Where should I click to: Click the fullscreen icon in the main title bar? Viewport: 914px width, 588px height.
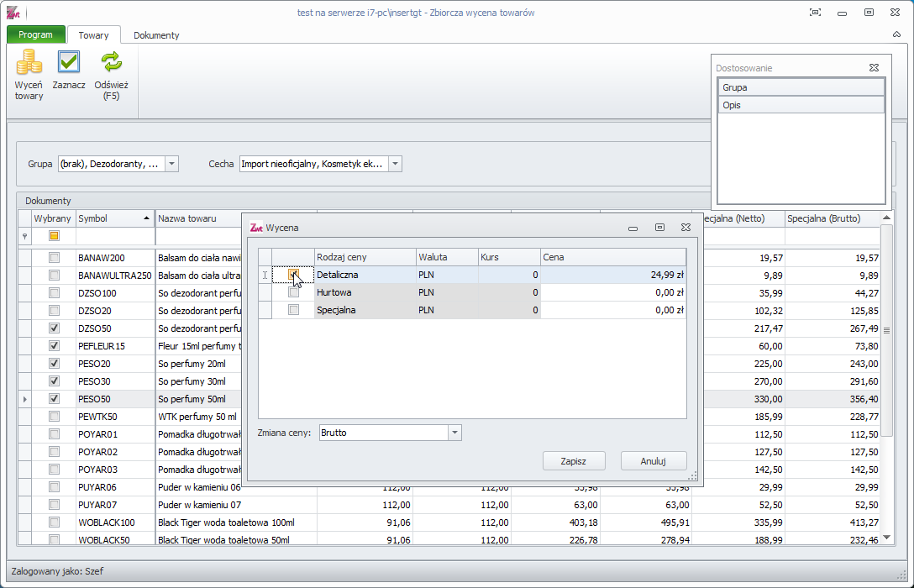tap(816, 13)
